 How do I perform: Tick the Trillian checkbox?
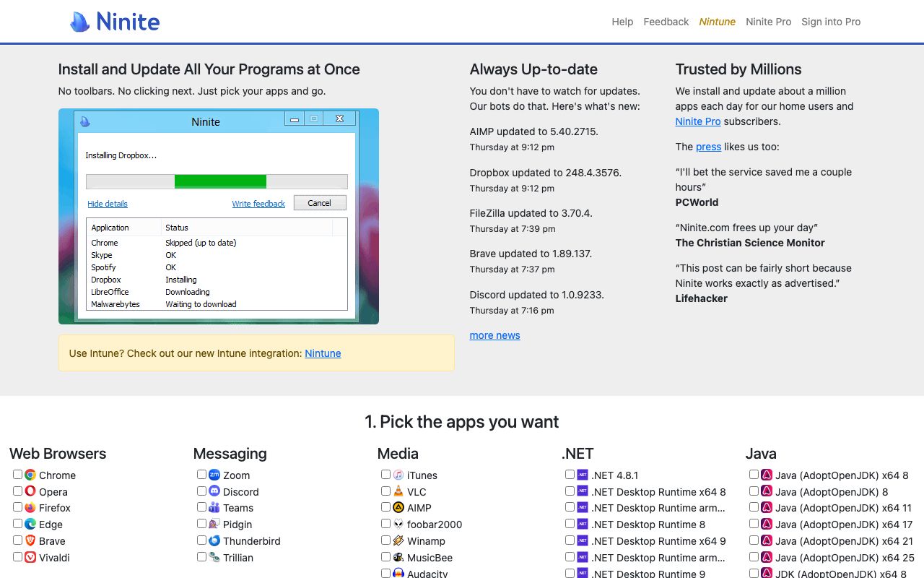point(201,556)
